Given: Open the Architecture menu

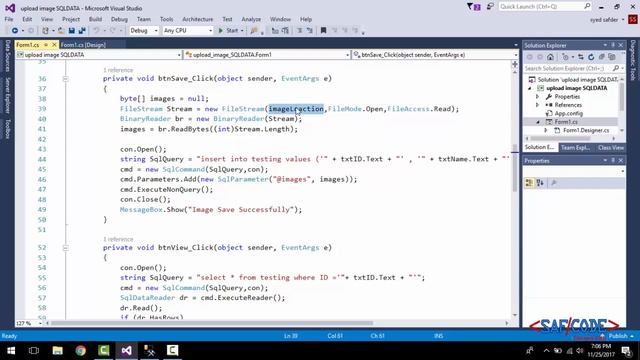Looking at the screenshot, I should click(198, 19).
